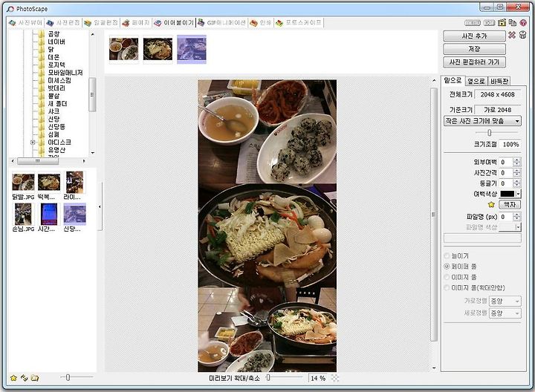Image resolution: width=535 pixels, height=392 pixels.
Task: Select the 로지텍 folder
Action: tap(56, 65)
